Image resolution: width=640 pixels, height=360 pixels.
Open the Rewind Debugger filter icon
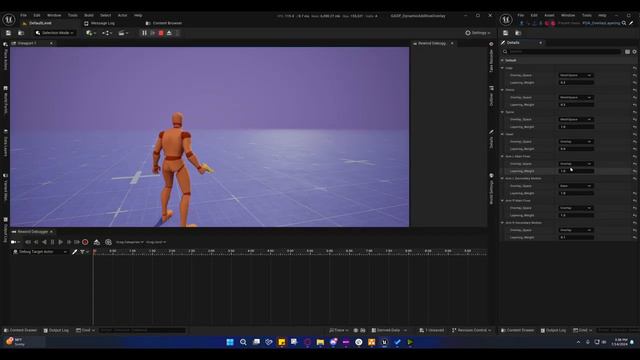[x=82, y=252]
